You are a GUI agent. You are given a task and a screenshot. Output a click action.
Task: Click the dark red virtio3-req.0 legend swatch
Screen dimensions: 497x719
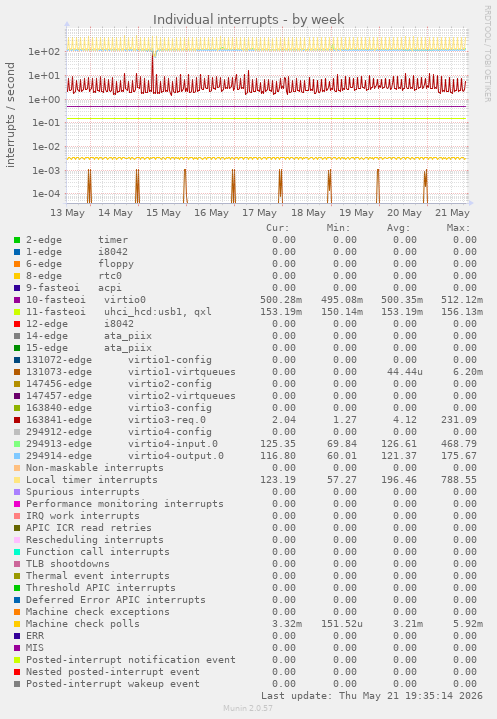tap(17, 420)
